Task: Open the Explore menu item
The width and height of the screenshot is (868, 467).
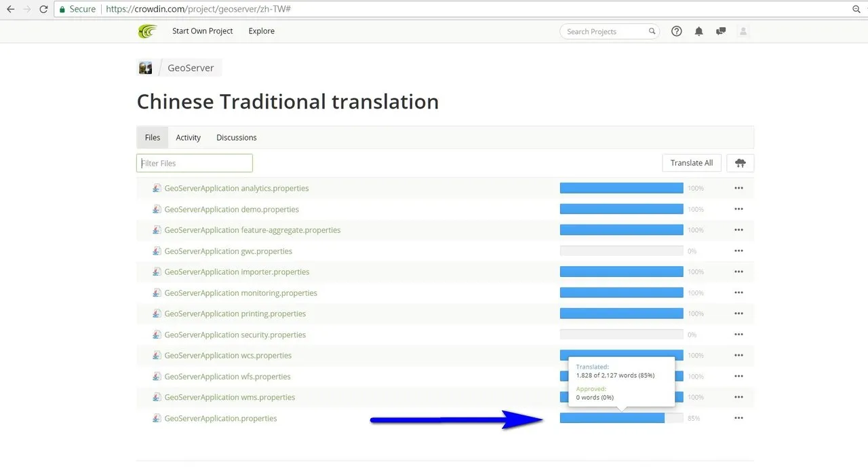Action: click(262, 31)
